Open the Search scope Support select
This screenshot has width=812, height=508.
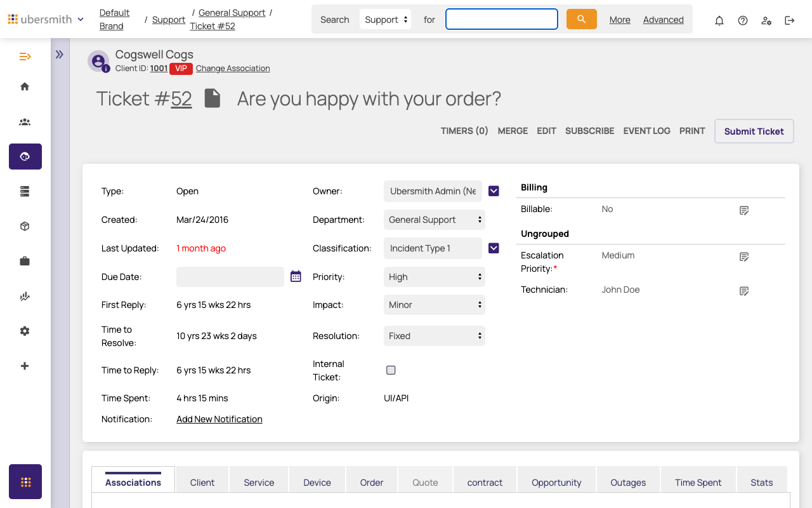click(385, 20)
